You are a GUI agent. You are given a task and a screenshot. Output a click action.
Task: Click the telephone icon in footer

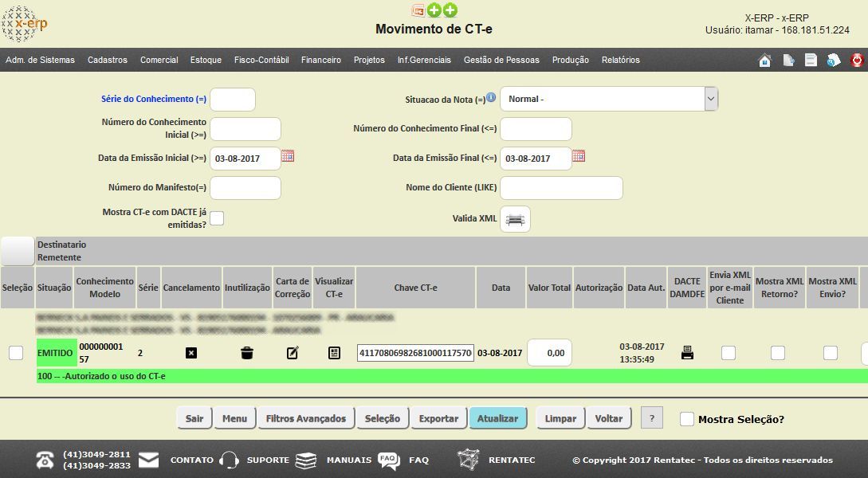[x=45, y=460]
